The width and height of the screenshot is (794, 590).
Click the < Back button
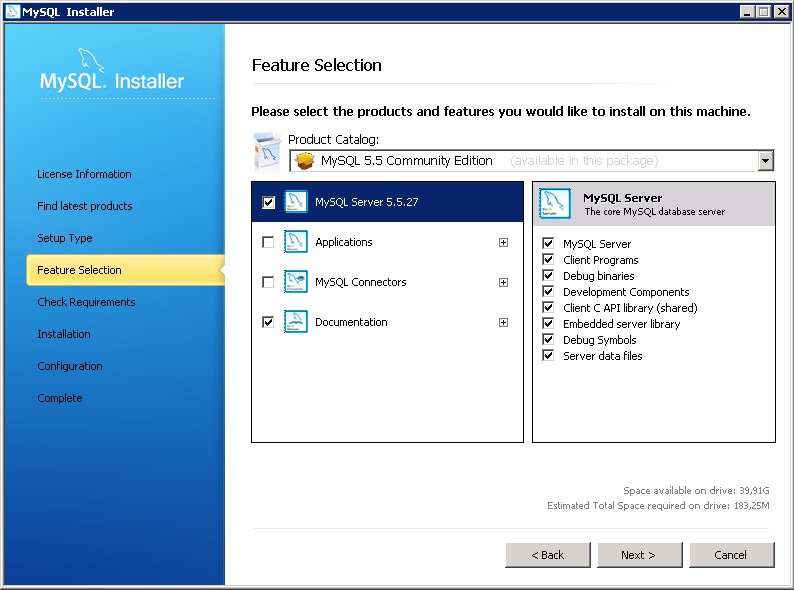(x=548, y=555)
